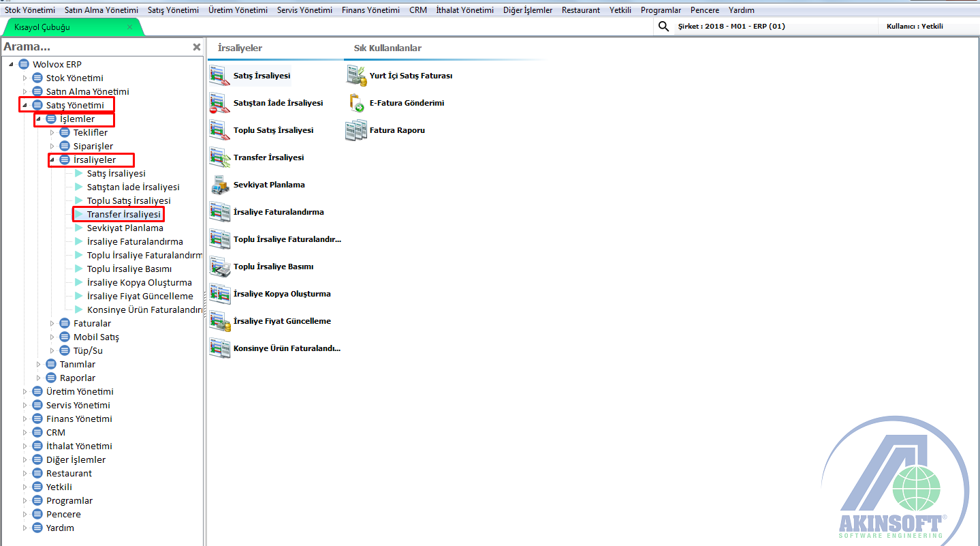Collapse Satış Yönetimi tree node arrow
This screenshot has width=980, height=546.
25,105
